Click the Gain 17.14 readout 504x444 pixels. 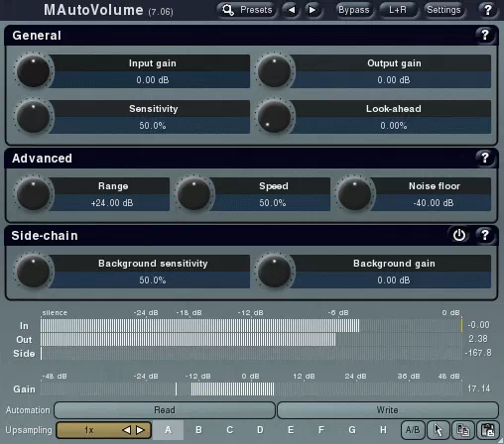click(x=479, y=388)
